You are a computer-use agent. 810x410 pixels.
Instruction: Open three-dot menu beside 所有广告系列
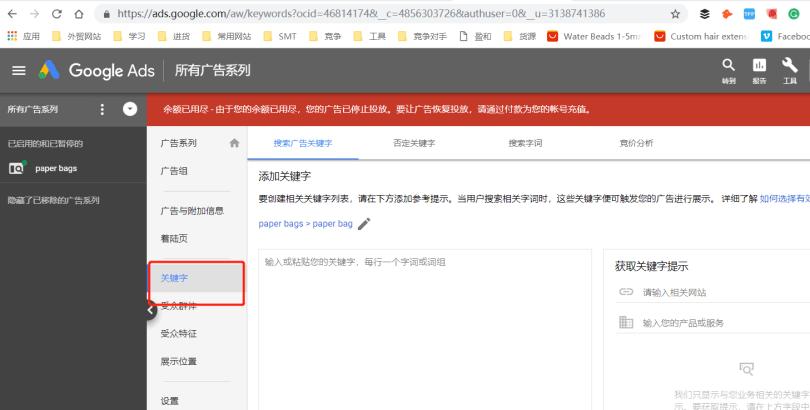click(102, 109)
